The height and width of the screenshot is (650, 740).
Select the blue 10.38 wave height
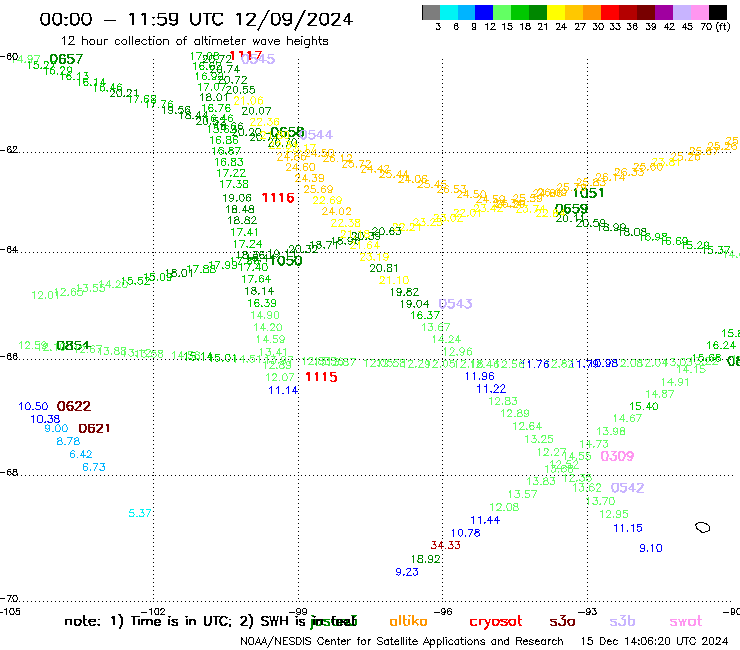click(x=45, y=419)
